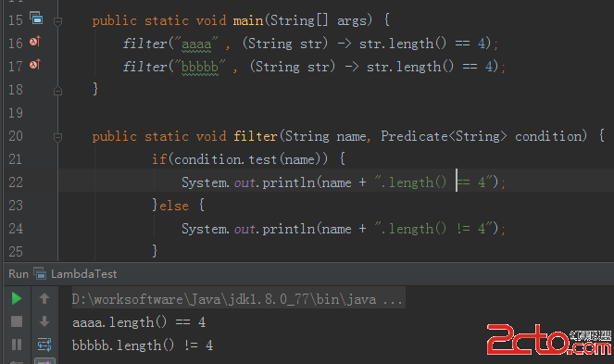
Task: Click the run gutter icon on line 15
Action: [36, 18]
